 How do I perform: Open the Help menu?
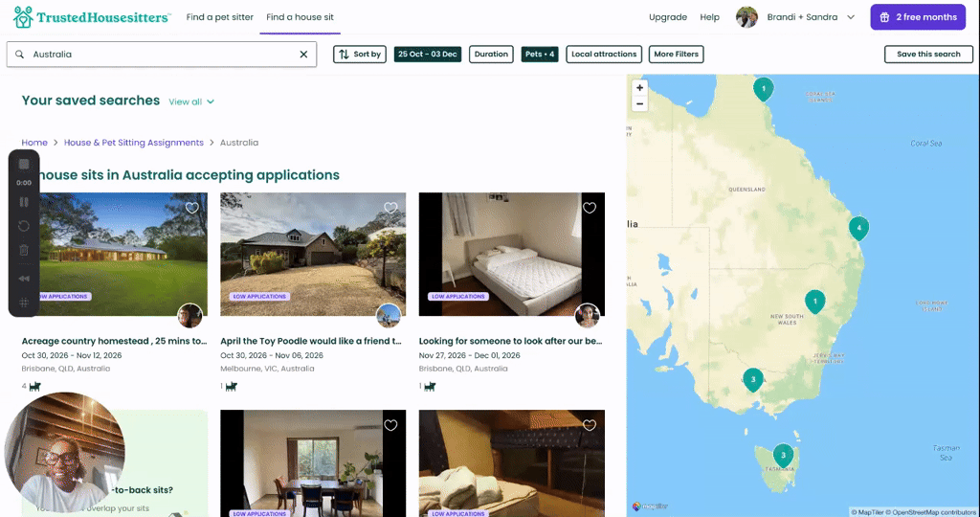click(x=709, y=17)
